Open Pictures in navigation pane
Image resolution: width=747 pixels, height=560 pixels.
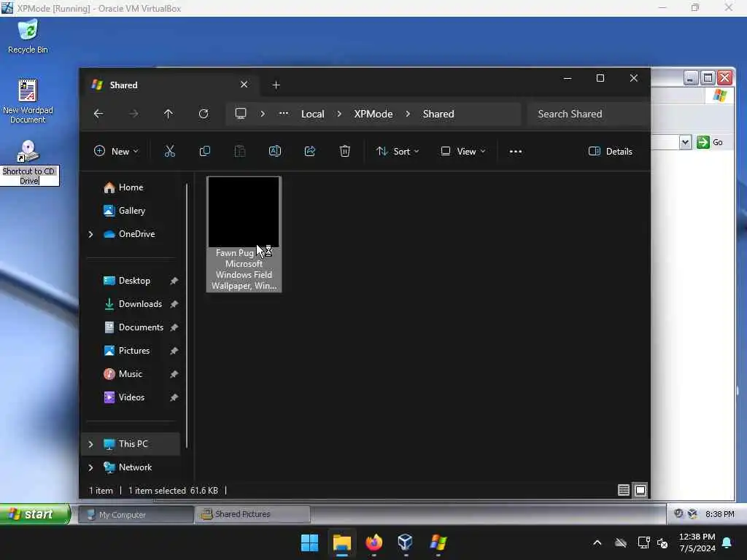click(127, 351)
